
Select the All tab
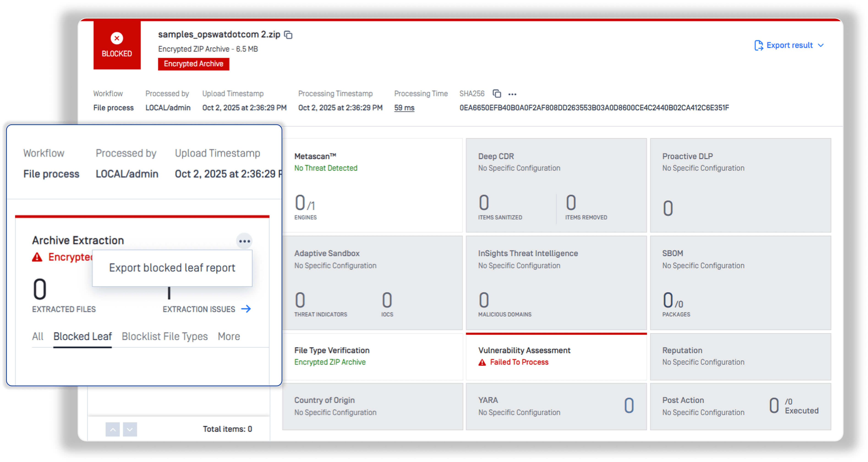click(x=37, y=336)
